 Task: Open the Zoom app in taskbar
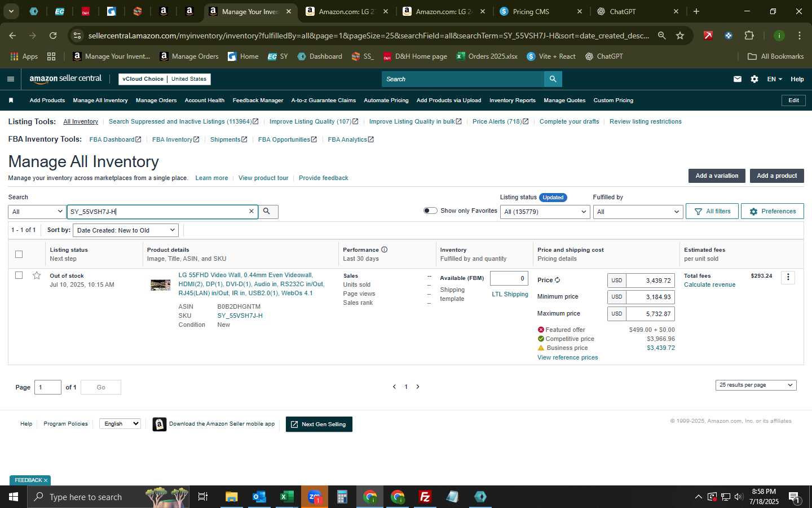(x=315, y=497)
